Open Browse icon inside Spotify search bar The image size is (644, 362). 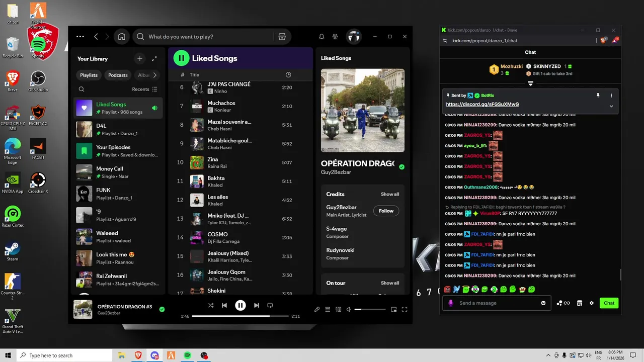pos(282,37)
